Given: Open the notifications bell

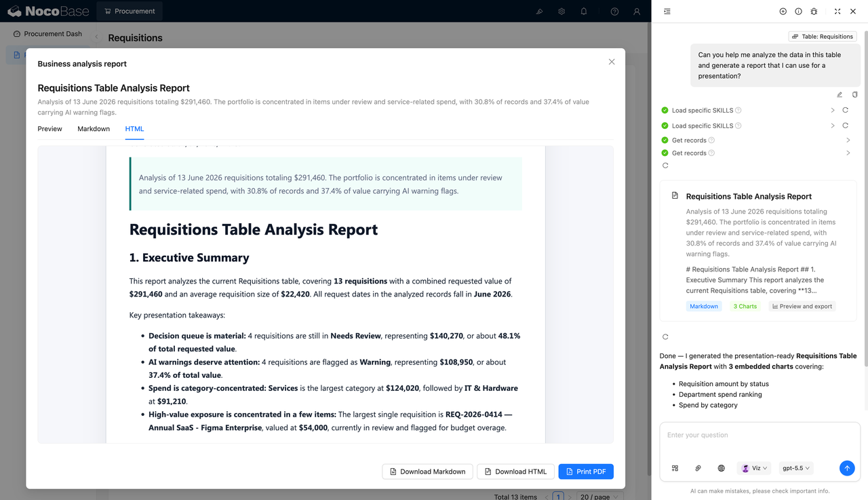Looking at the screenshot, I should point(584,12).
